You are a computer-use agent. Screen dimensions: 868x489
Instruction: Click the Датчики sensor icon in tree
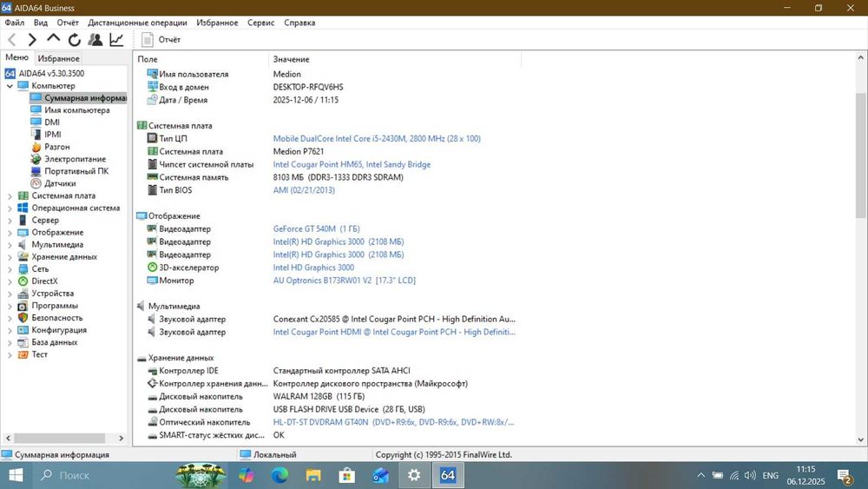[36, 183]
